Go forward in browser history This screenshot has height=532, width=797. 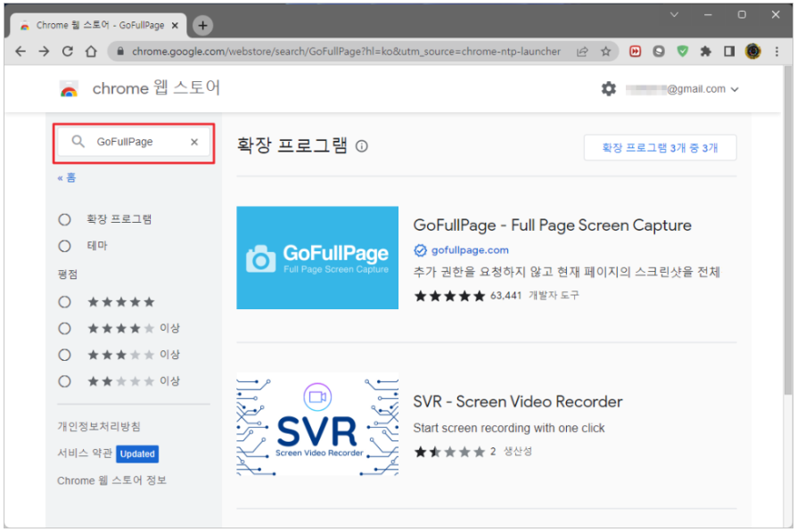tap(45, 52)
